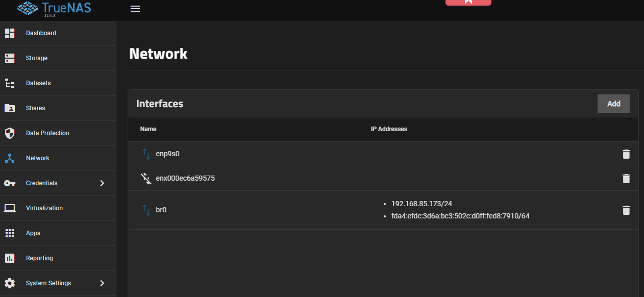The image size is (644, 297).
Task: Go to Shares in the sidebar
Action: pyautogui.click(x=35, y=108)
